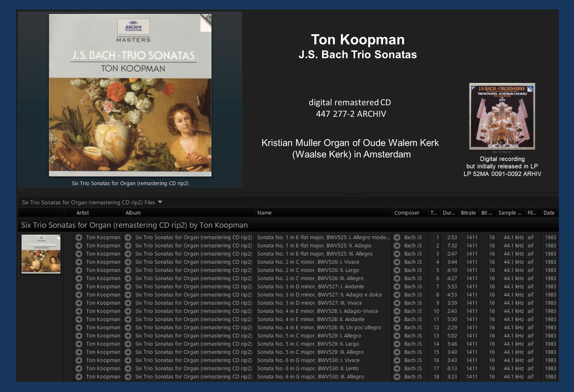Click the album arrow icon on the BWV529 Largo row
574x392 pixels.
[x=128, y=344]
